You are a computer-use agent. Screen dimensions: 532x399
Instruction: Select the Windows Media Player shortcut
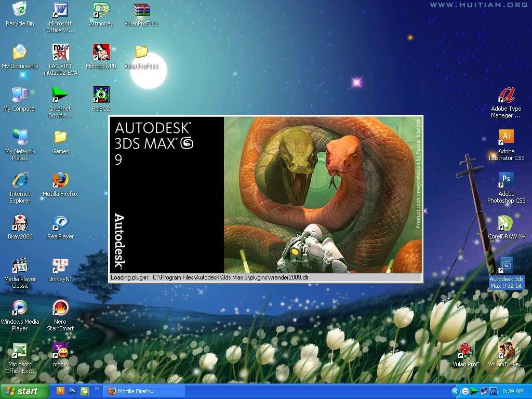pyautogui.click(x=20, y=315)
